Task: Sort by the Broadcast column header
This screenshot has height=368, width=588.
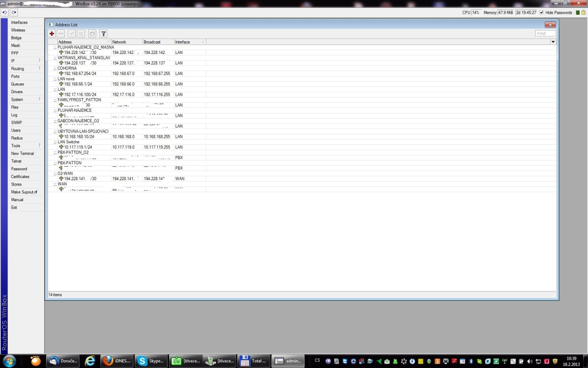Action: tap(158, 42)
